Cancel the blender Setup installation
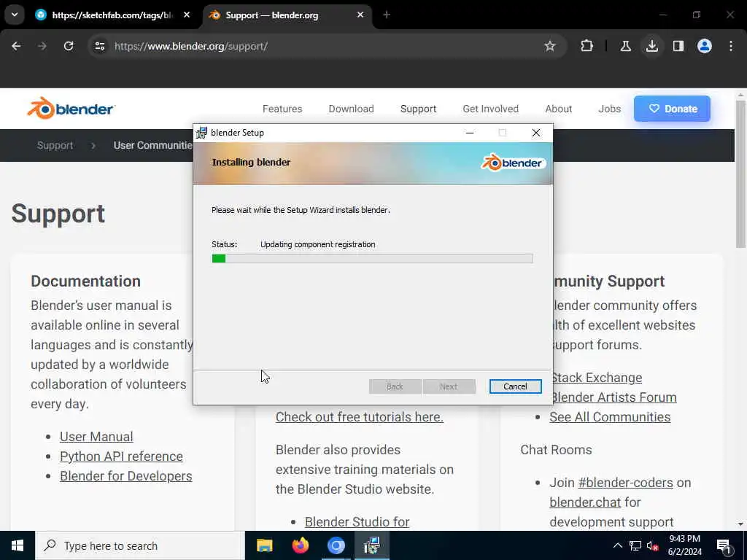 coord(515,386)
